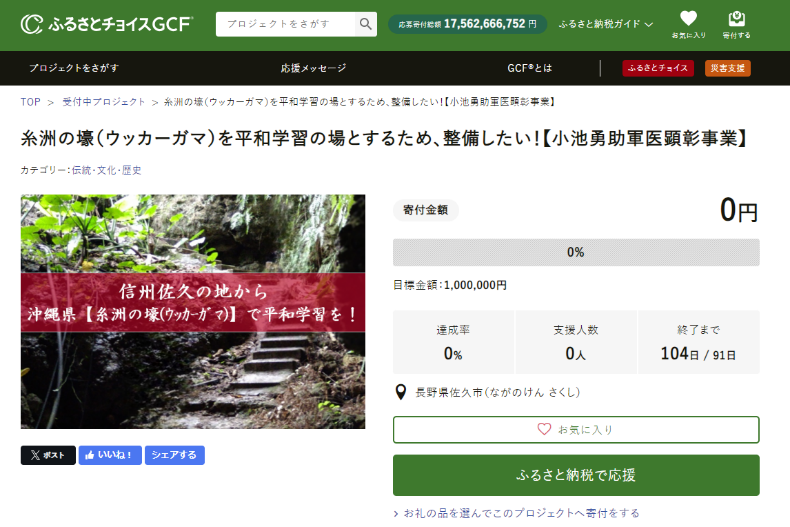Expand お礼の品を選んで寄付する link chevron

pyautogui.click(x=397, y=513)
